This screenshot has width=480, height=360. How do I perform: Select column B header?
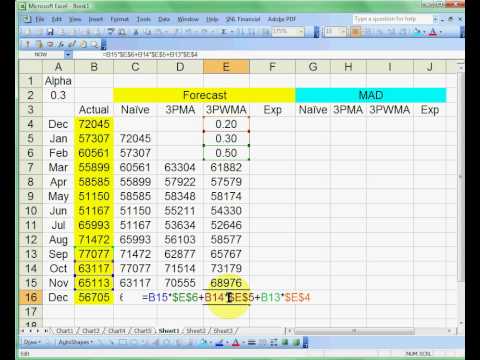point(94,67)
